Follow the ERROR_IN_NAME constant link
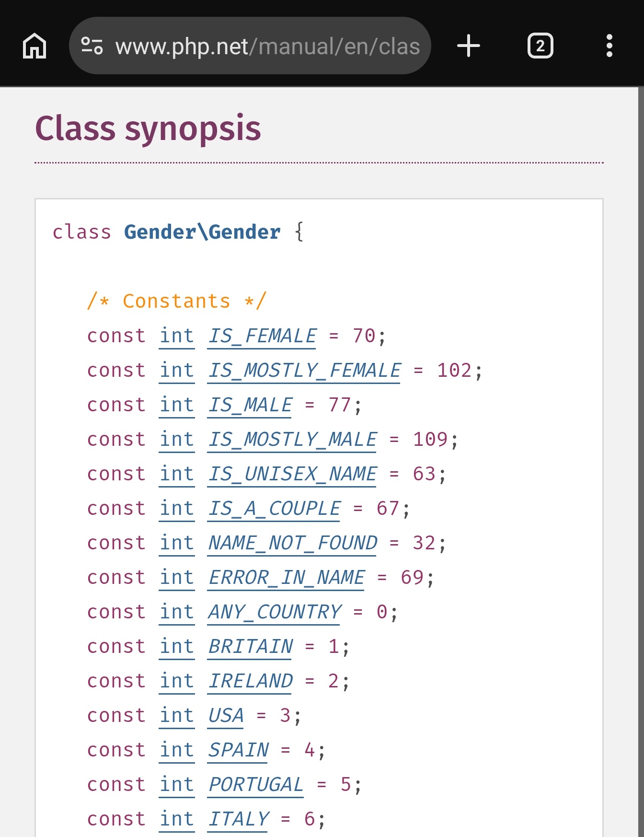644x837 pixels. click(x=286, y=578)
